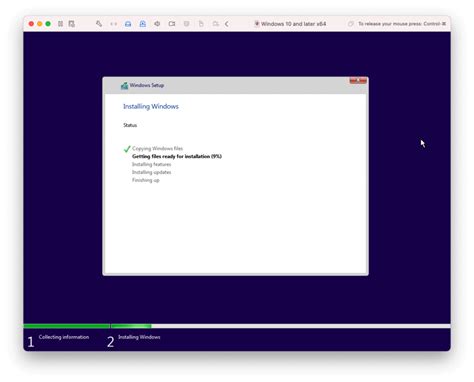Image resolution: width=474 pixels, height=382 pixels.
Task: Close the Windows Setup dialog with red X
Action: pyautogui.click(x=358, y=80)
